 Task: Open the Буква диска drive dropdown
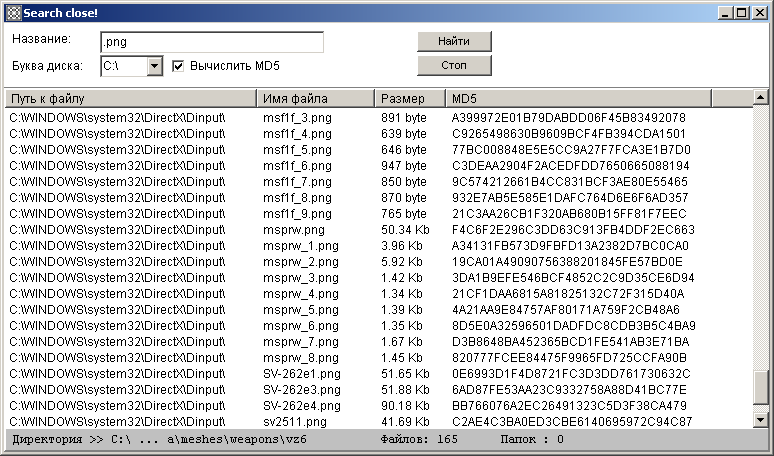(x=155, y=66)
